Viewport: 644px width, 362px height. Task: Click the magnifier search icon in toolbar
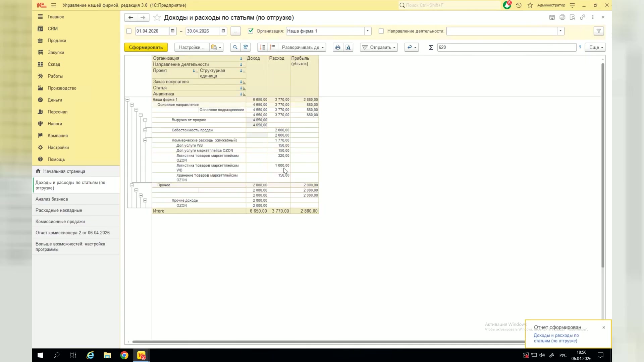[235, 47]
